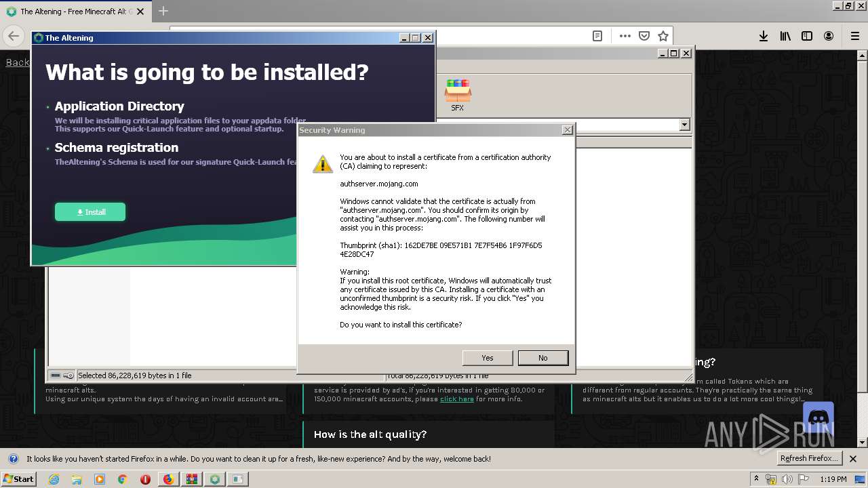Screen dimensions: 868x488
Task: Switch to Firefox taskbar button
Action: [168, 479]
